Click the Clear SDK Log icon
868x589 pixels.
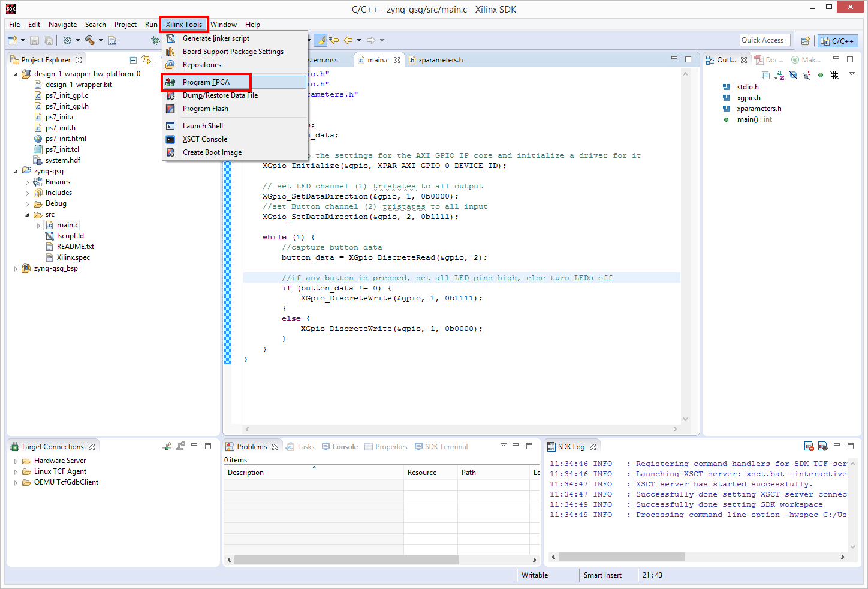(809, 446)
